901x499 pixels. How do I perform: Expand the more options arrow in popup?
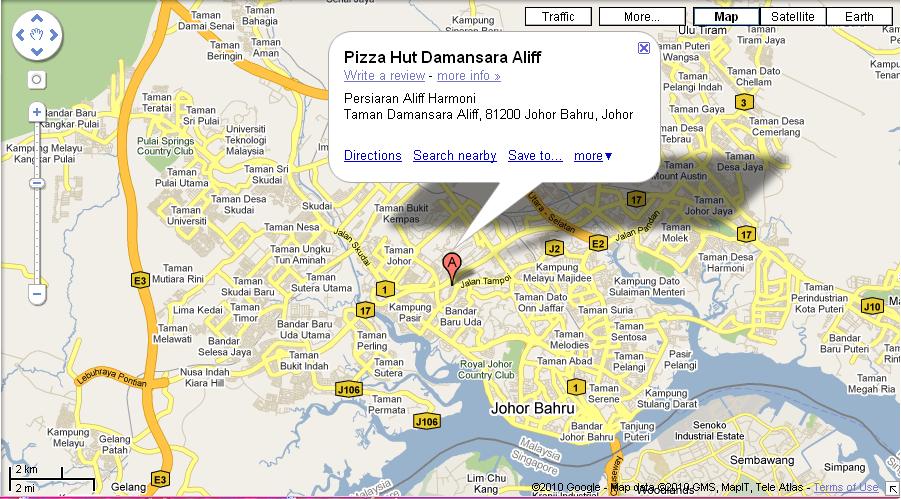point(594,156)
